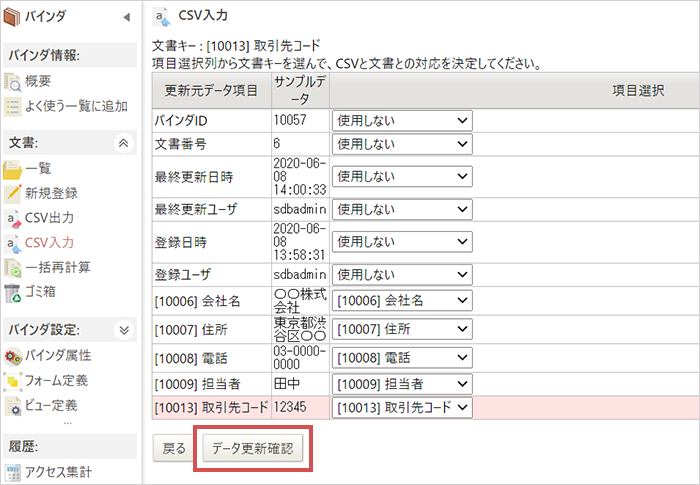Image resolution: width=700 pixels, height=485 pixels.
Task: Expand the バインダ設定 section
Action: pyautogui.click(x=124, y=330)
